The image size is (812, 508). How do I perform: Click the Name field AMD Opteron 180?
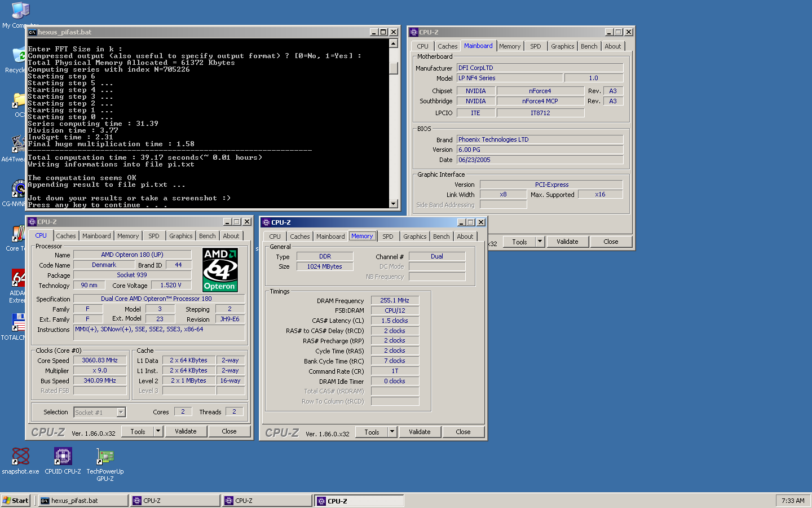(x=133, y=255)
